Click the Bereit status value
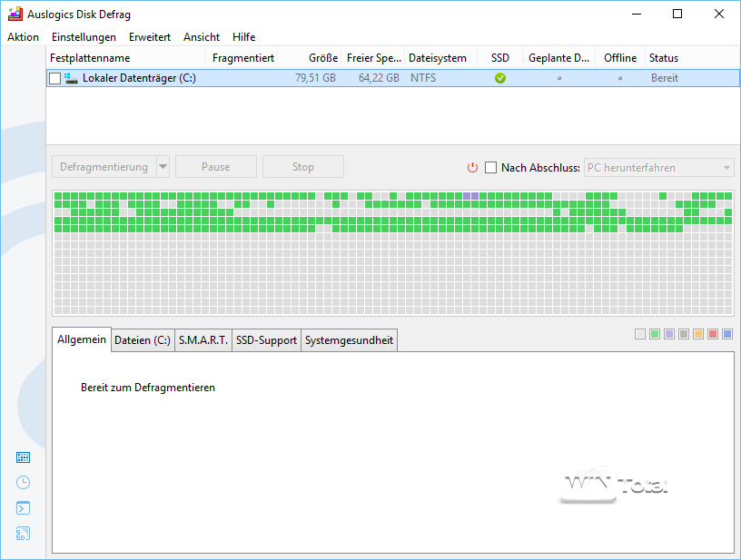 665,78
